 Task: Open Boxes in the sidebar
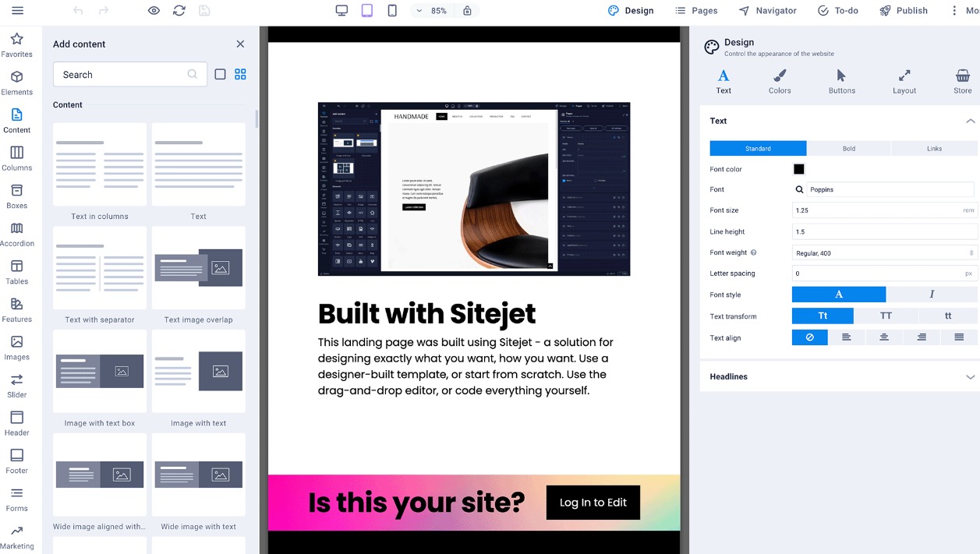17,196
